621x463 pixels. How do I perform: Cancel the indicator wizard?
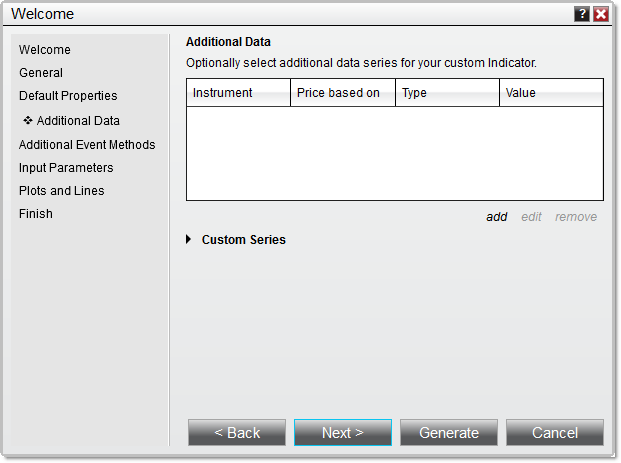click(x=555, y=433)
